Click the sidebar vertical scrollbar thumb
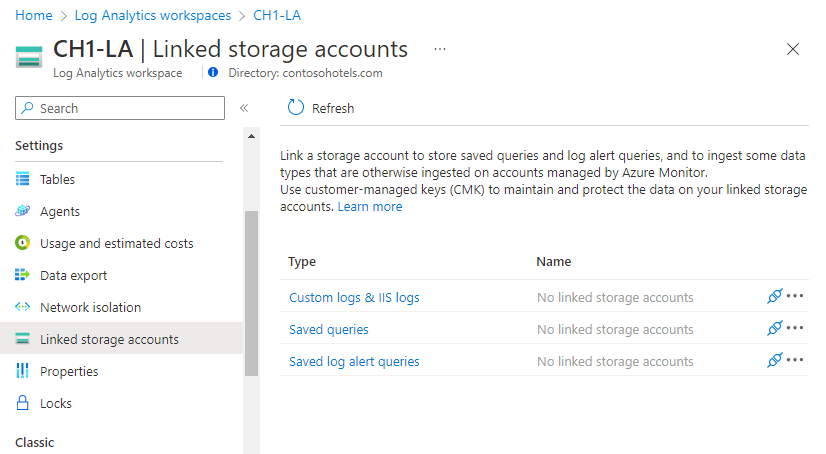826x454 pixels. click(x=251, y=293)
